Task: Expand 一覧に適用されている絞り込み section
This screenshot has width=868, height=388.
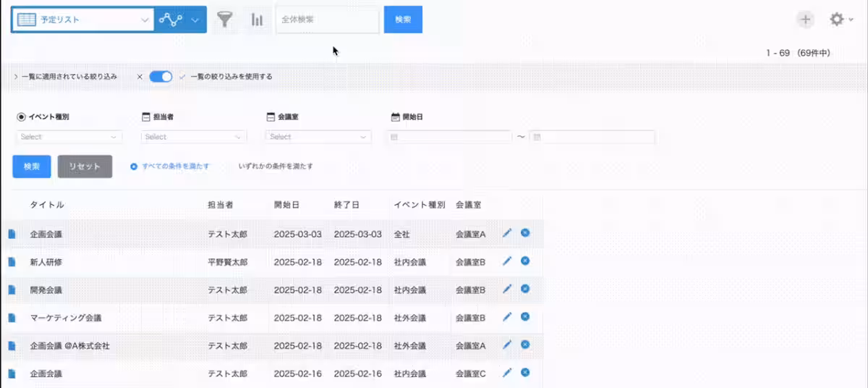Action: click(x=65, y=76)
